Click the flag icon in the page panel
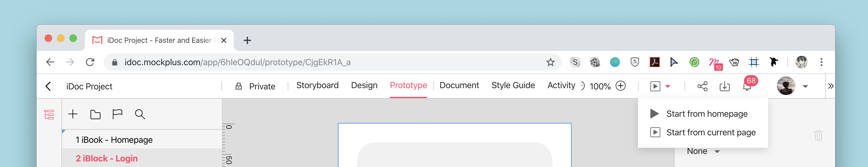 (117, 114)
